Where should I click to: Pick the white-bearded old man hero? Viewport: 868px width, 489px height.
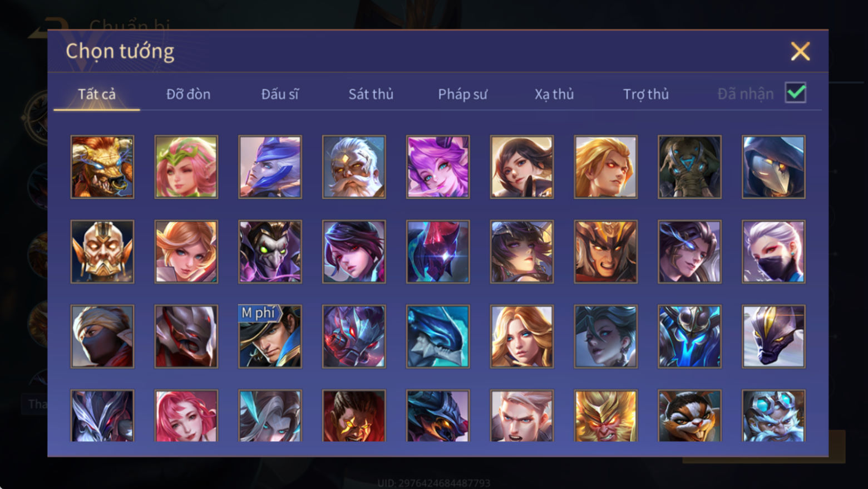pyautogui.click(x=354, y=167)
